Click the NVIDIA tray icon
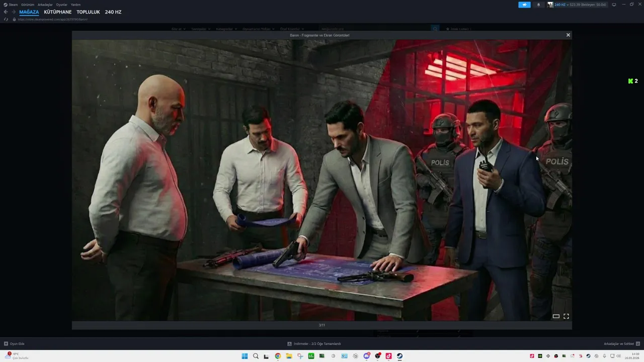644x362 pixels. click(540, 356)
